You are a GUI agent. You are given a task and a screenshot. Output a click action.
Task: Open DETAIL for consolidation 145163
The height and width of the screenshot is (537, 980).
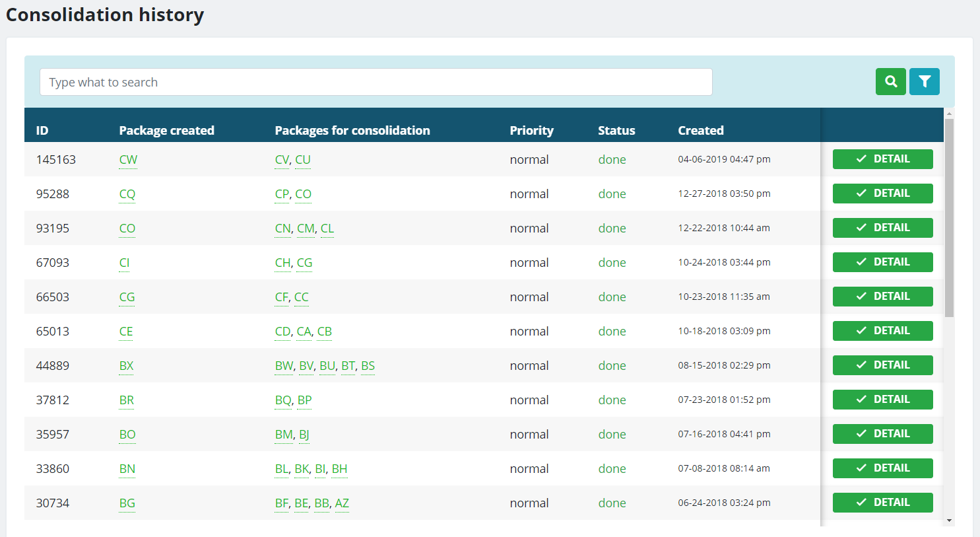click(x=882, y=159)
